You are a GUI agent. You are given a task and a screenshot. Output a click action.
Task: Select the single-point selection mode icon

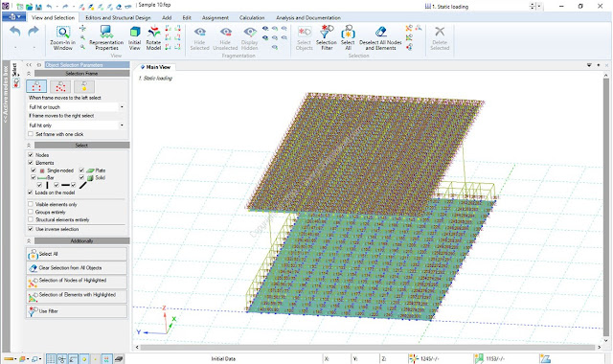pyautogui.click(x=84, y=86)
